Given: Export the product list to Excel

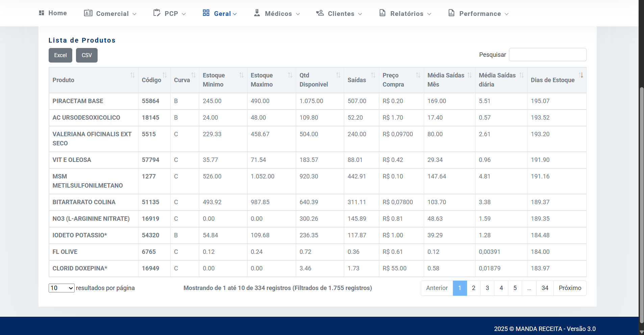Looking at the screenshot, I should (60, 55).
